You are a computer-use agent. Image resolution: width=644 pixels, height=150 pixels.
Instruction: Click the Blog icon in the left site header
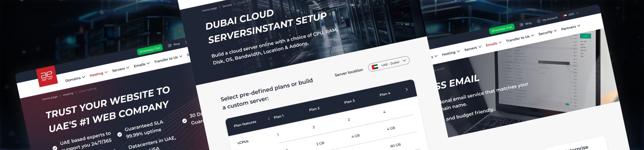[170, 45]
